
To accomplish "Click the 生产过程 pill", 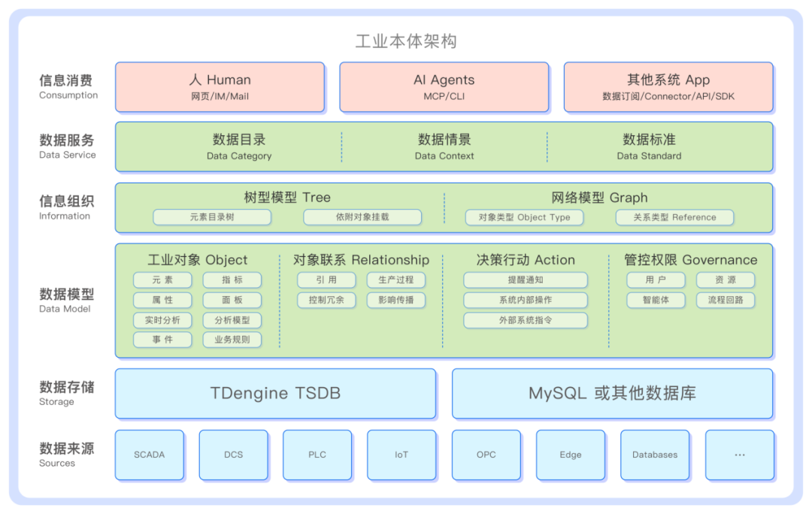I will tap(396, 280).
